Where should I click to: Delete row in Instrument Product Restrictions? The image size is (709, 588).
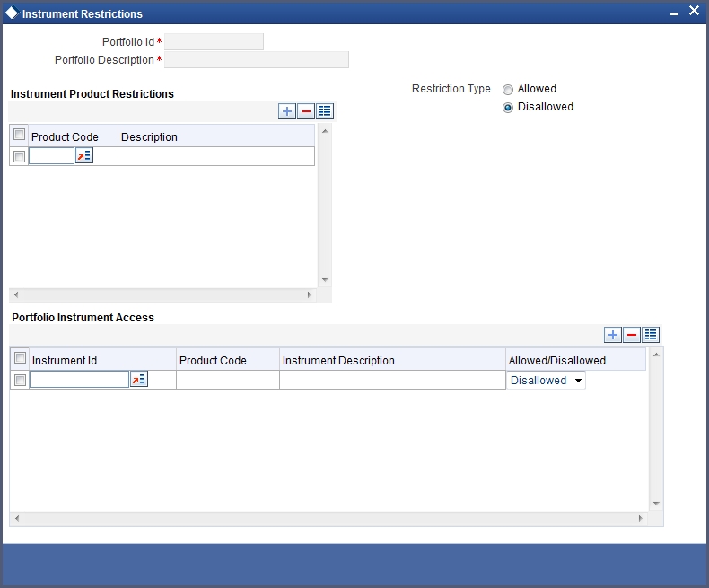pyautogui.click(x=306, y=111)
